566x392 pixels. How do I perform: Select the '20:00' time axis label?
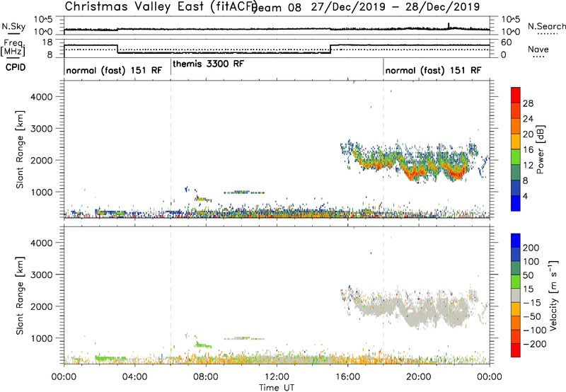(419, 377)
